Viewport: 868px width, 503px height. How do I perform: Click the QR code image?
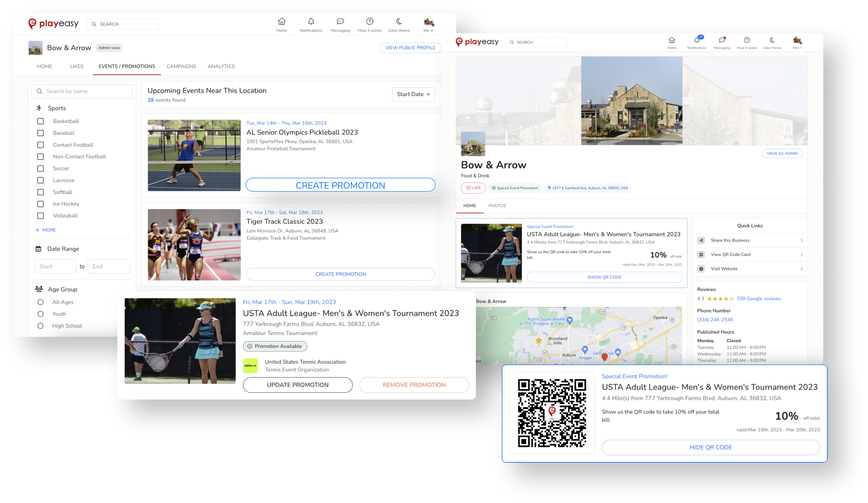coord(552,413)
